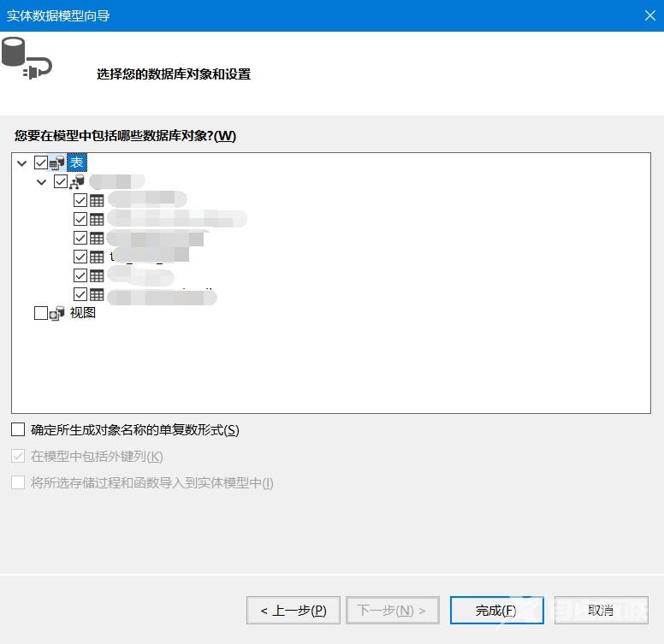
Task: Uncheck the sixth table checkbox
Action: point(80,294)
